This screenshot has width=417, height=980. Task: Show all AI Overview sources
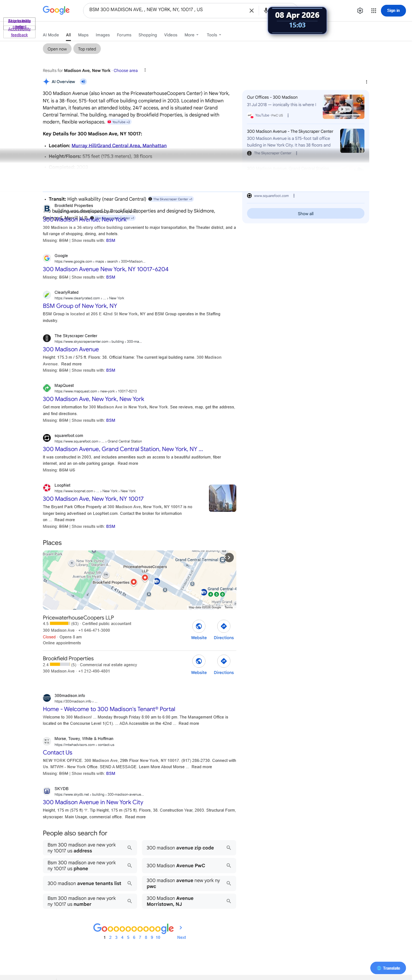[306, 213]
